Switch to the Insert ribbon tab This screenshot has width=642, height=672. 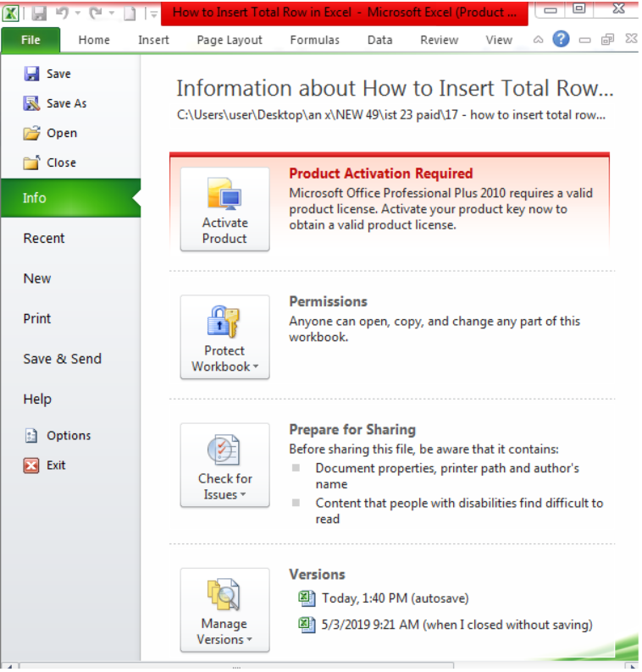click(153, 41)
